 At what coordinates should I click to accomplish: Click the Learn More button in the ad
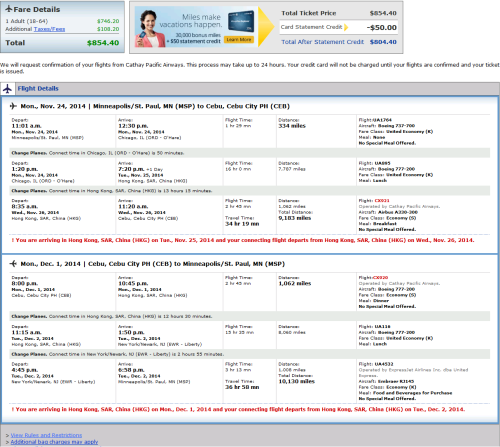point(239,40)
